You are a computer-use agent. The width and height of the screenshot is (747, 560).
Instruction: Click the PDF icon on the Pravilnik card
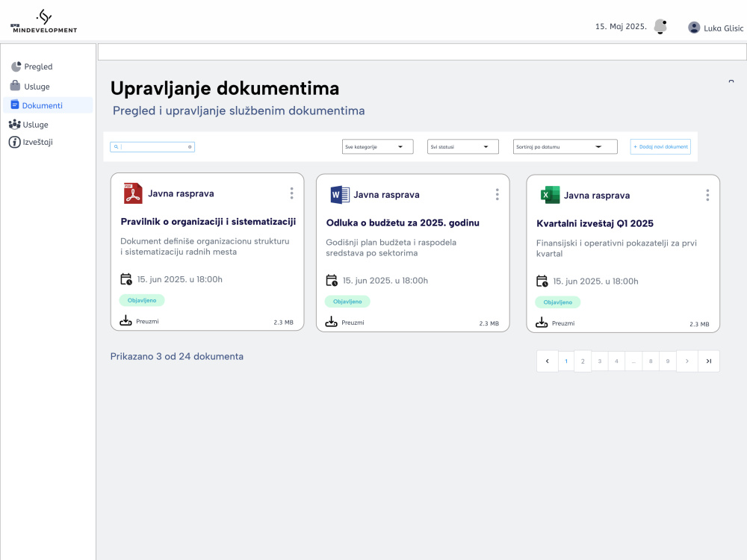point(133,193)
